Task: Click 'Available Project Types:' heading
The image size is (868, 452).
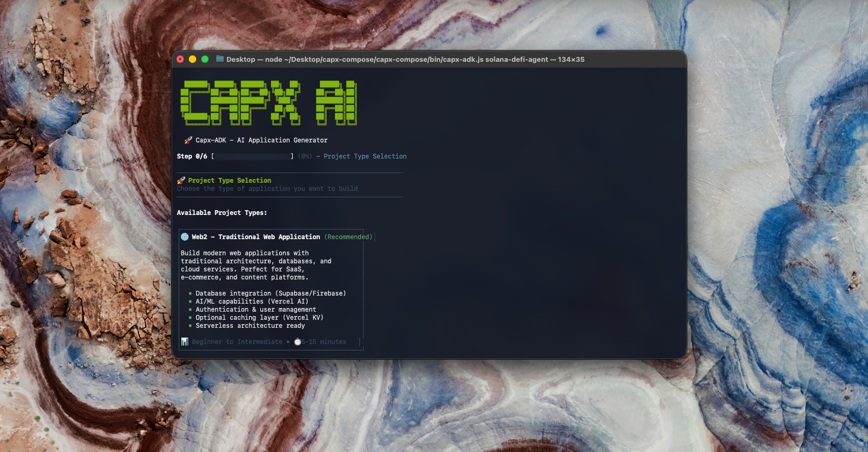Action: click(x=222, y=213)
